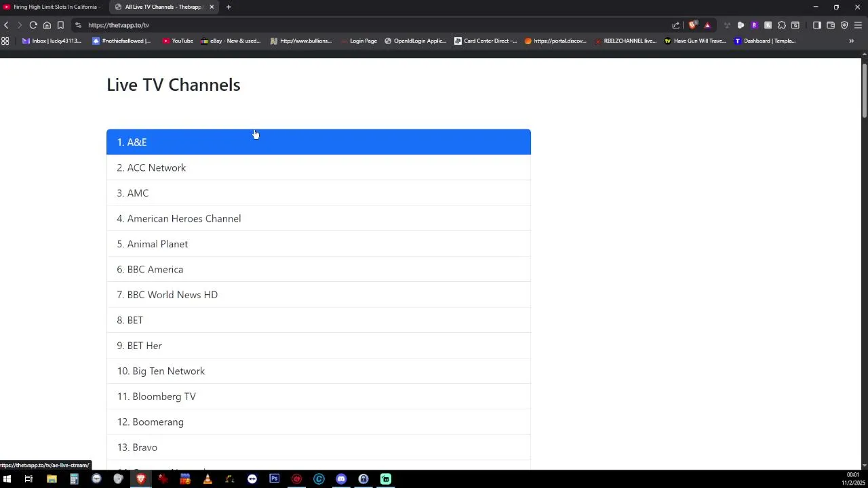
Task: Open American Heroes Channel
Action: coord(319,218)
